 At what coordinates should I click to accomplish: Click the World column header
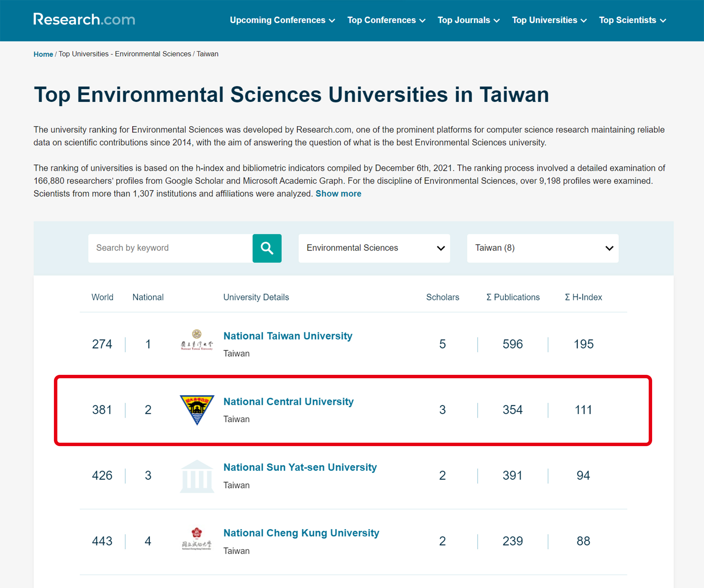pyautogui.click(x=102, y=297)
